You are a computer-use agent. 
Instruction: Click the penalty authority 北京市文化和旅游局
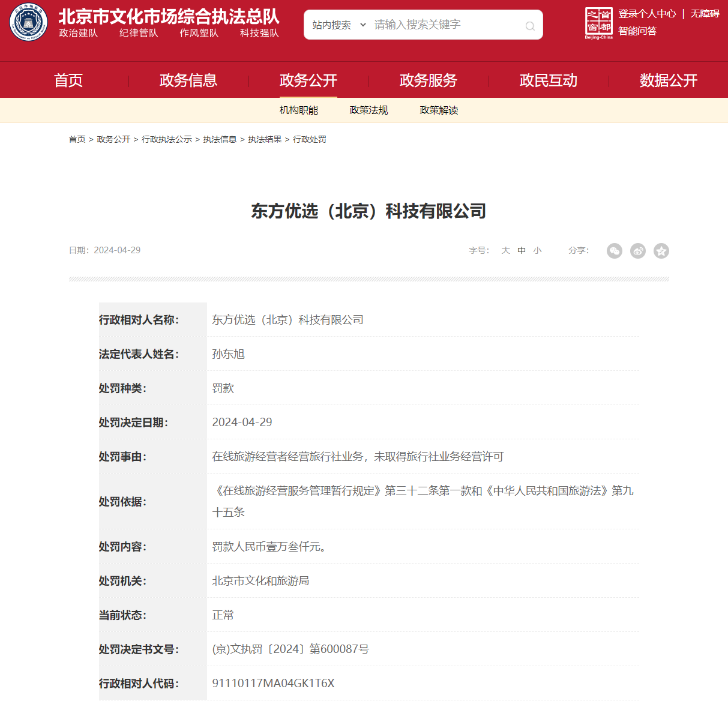pos(260,581)
